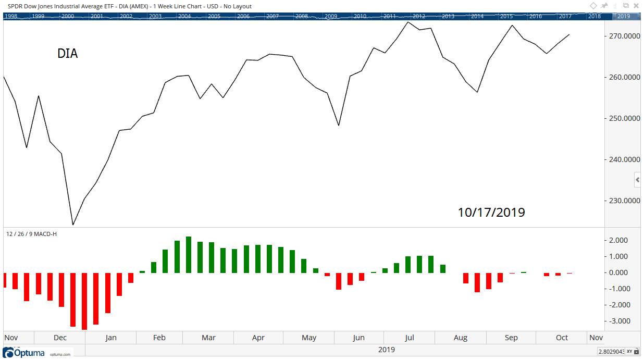Jump to 2000 in the overview strip

click(x=68, y=16)
